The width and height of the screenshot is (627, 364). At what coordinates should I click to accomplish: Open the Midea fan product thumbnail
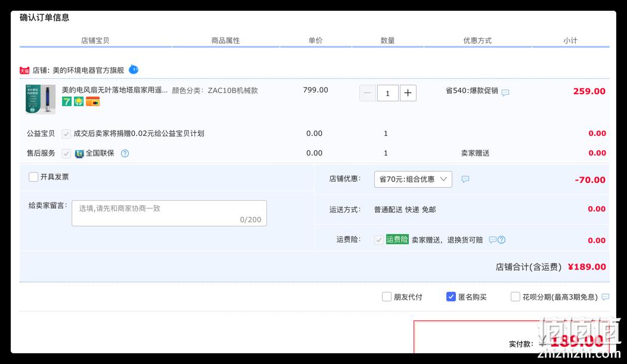(x=41, y=99)
